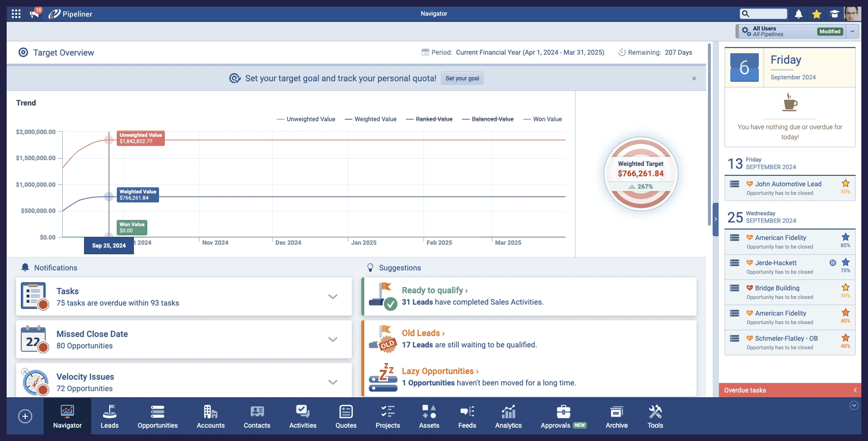Click the Weighted Target gauge
868x441 pixels.
(641, 174)
